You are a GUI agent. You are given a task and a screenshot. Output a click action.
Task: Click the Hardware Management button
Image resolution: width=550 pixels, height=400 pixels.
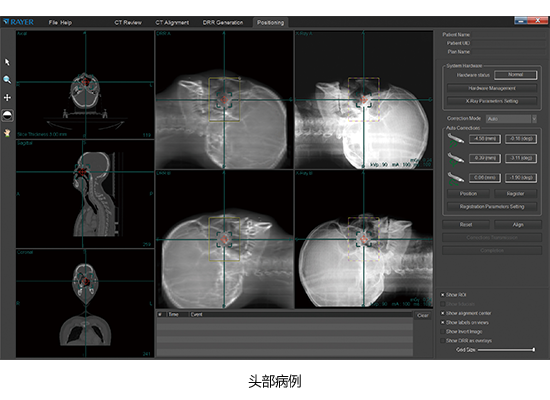pos(492,88)
